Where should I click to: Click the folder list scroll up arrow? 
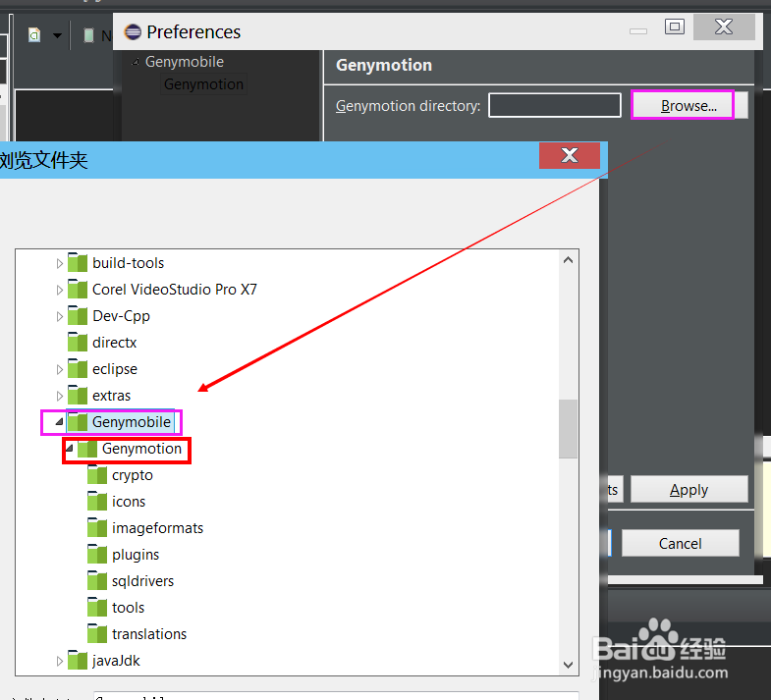point(568,260)
